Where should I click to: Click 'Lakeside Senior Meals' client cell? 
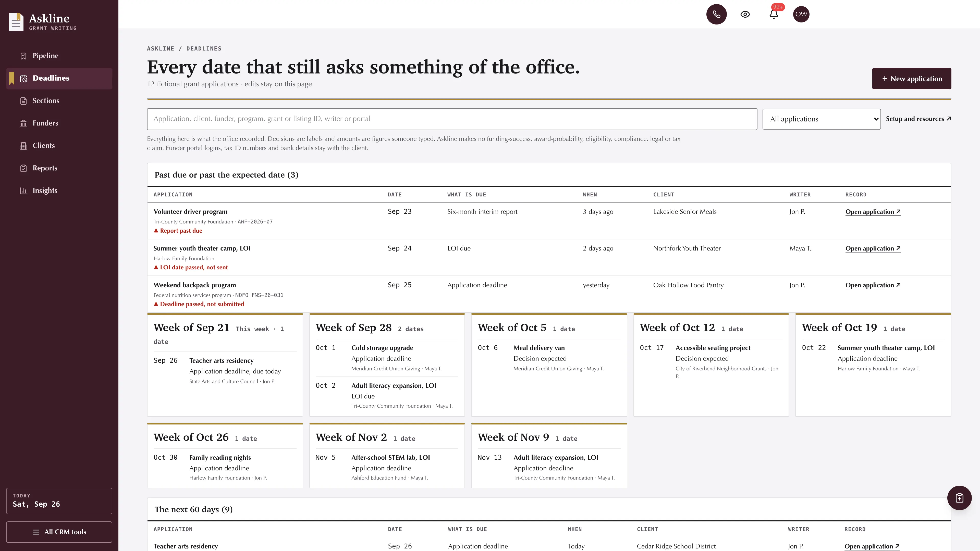(684, 212)
